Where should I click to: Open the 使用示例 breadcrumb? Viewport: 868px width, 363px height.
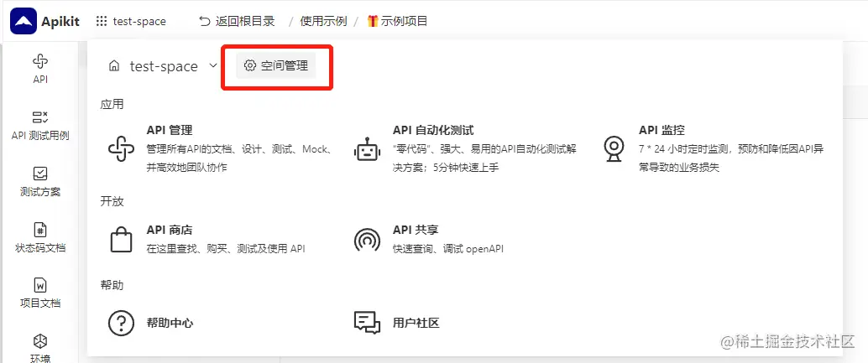pyautogui.click(x=323, y=22)
